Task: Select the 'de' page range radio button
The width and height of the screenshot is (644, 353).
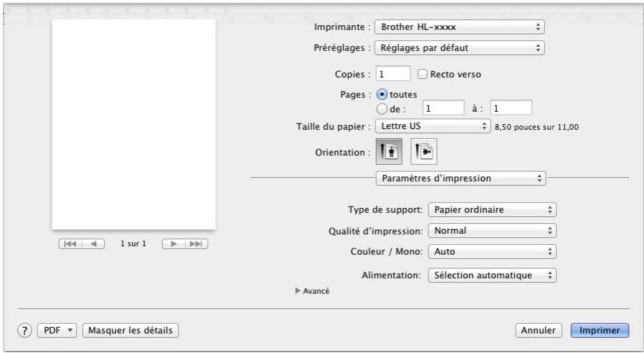Action: click(x=382, y=109)
